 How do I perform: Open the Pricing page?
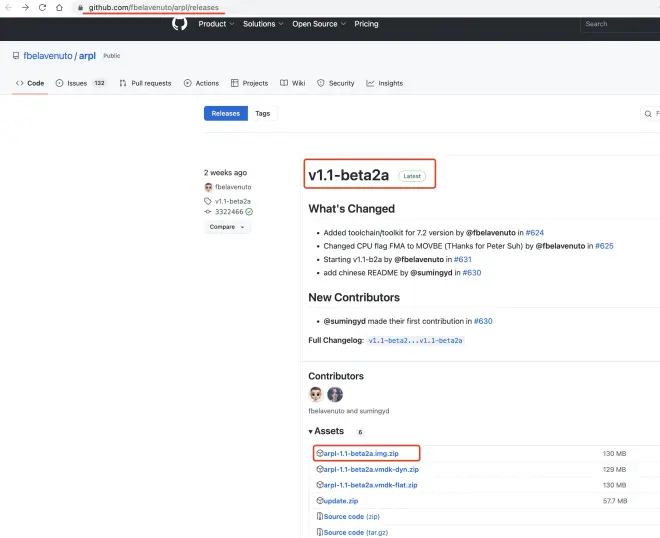[366, 24]
